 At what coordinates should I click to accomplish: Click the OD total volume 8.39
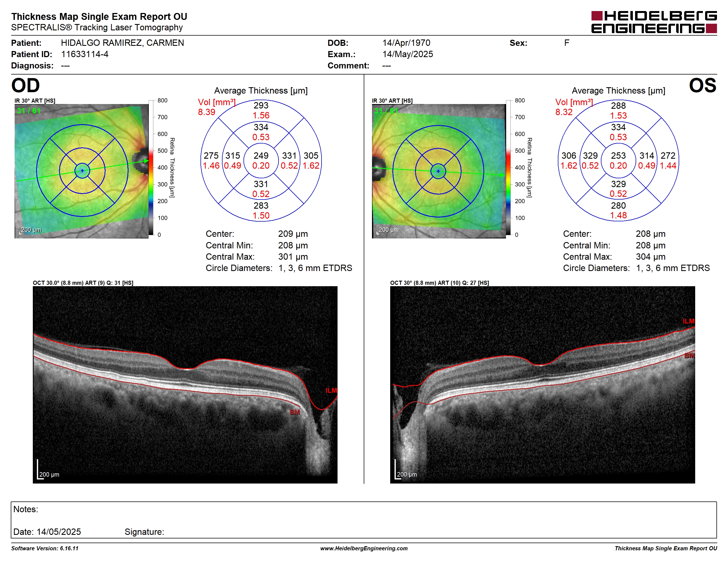tap(207, 112)
